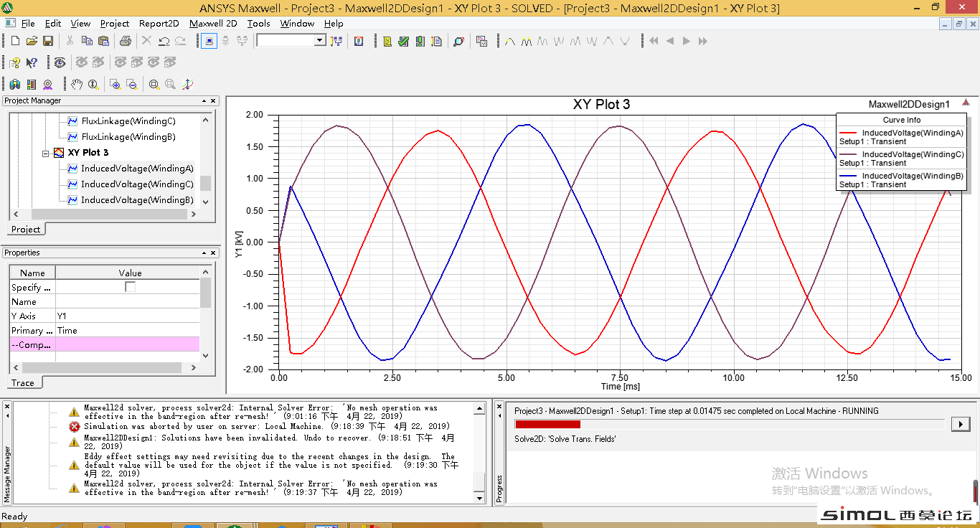Select InducedVoltage(WindingB) in project tree
Screen dimensions: 980x528
coord(137,200)
